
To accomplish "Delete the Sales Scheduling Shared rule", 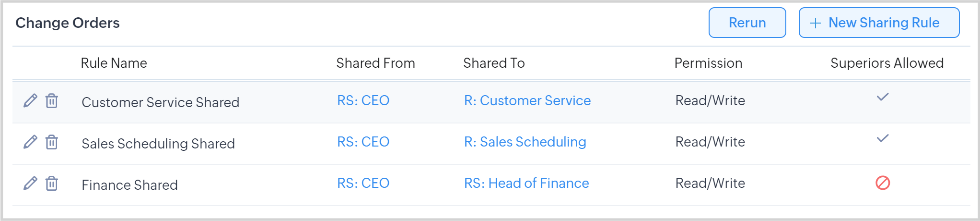I will click(x=52, y=142).
